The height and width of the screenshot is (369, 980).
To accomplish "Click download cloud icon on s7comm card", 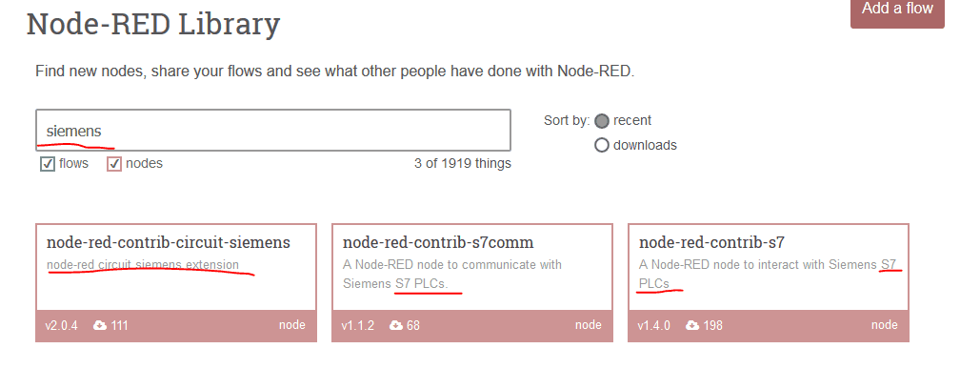I will click(396, 325).
